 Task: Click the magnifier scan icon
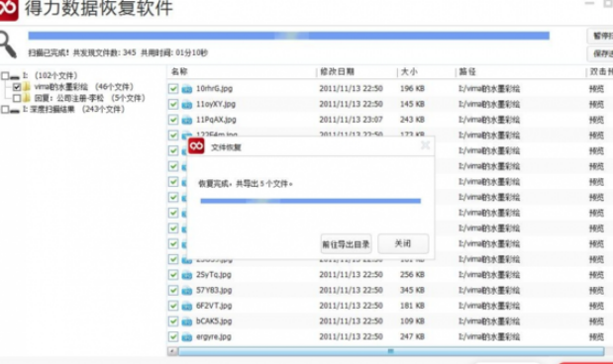tap(8, 45)
